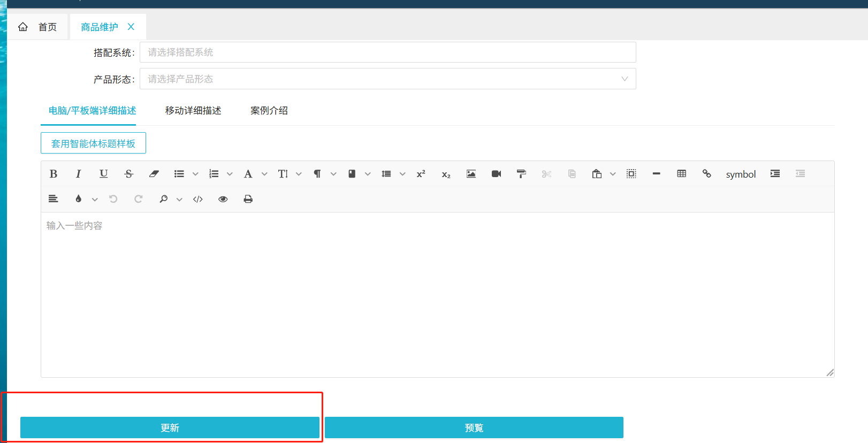
Task: Click the 搭配系统 input field
Action: [387, 52]
